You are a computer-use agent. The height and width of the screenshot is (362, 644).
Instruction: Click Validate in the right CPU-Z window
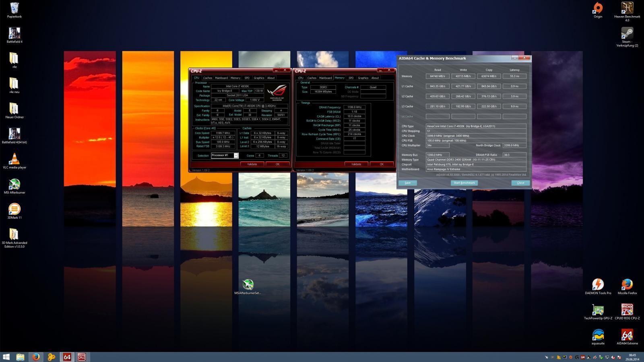point(356,164)
